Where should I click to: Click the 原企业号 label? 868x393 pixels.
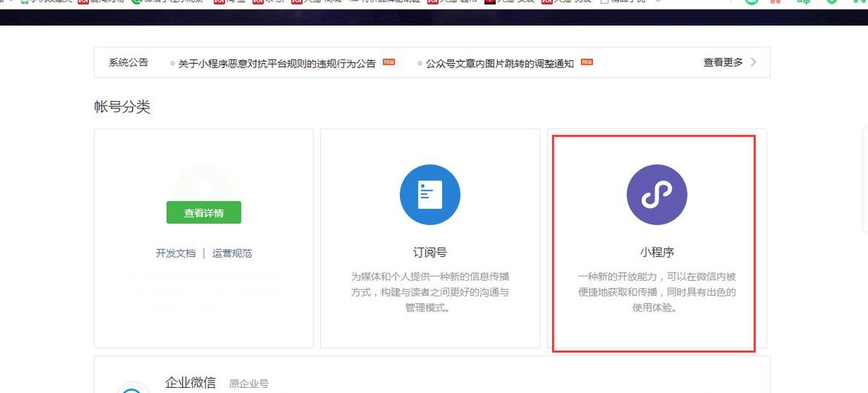point(249,383)
